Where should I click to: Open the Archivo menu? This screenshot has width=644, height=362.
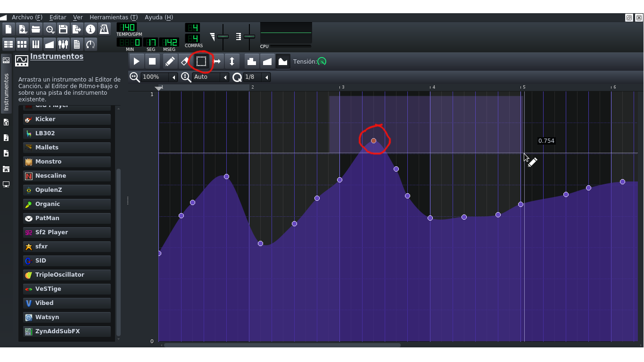pyautogui.click(x=26, y=17)
